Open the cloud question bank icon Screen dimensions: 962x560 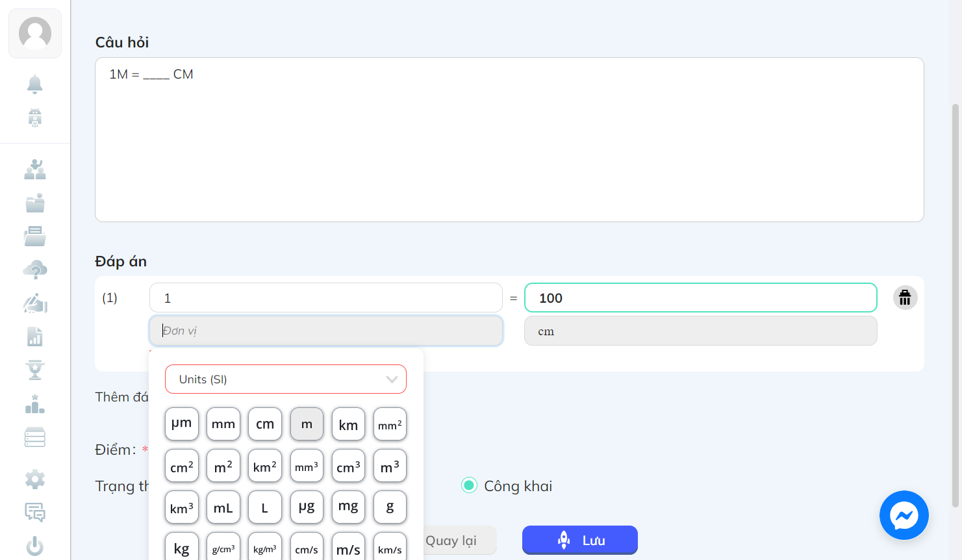35,270
